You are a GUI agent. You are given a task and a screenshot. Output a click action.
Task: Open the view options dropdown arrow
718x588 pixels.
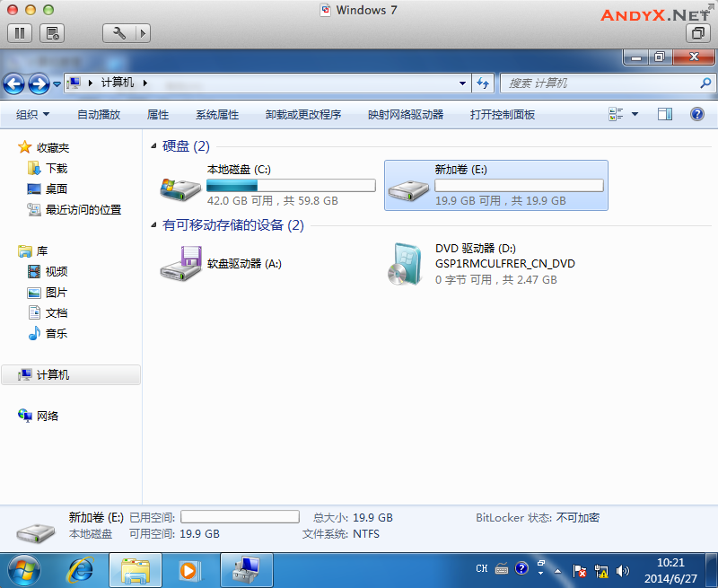click(635, 114)
